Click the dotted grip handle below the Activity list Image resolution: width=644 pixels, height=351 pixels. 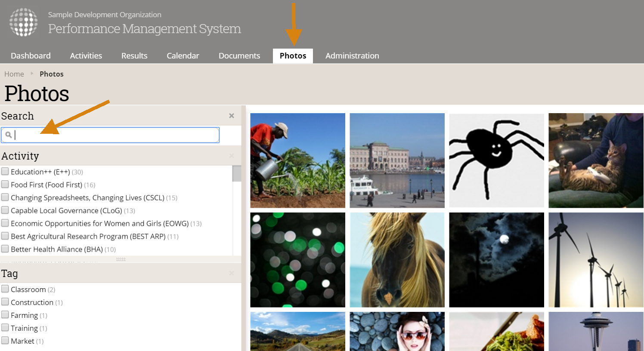(x=121, y=259)
